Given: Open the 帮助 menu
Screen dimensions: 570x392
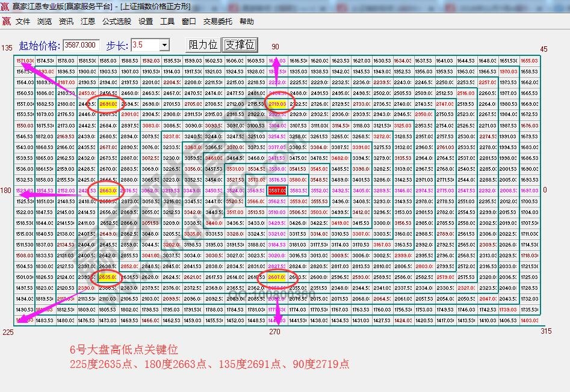Looking at the screenshot, I should click(247, 20).
